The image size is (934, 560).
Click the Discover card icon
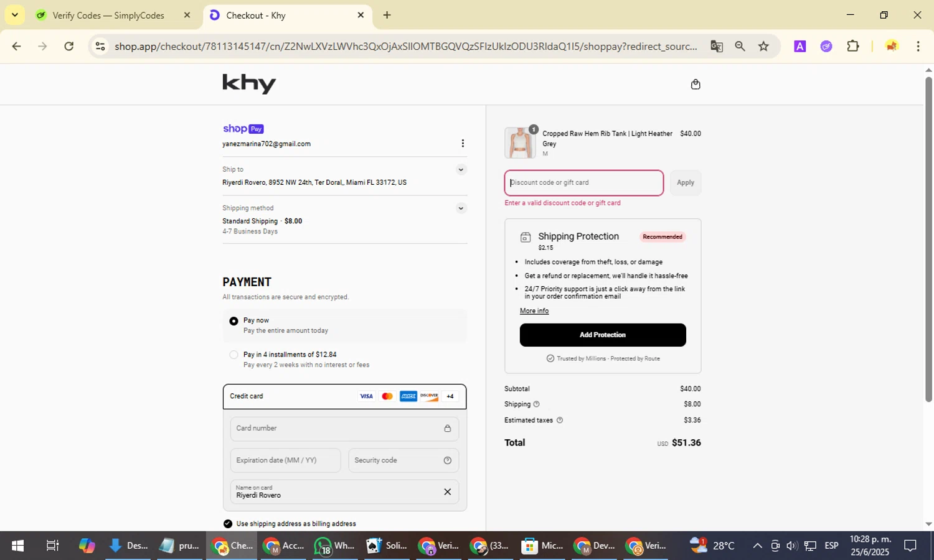click(x=429, y=396)
